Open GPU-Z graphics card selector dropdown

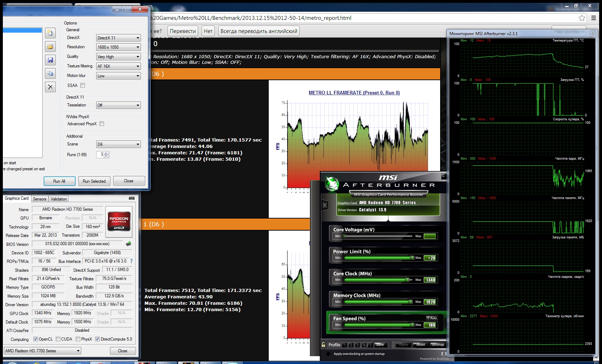click(43, 351)
